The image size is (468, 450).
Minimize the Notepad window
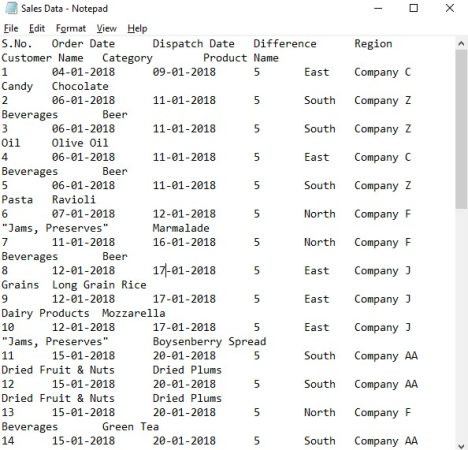point(378,8)
